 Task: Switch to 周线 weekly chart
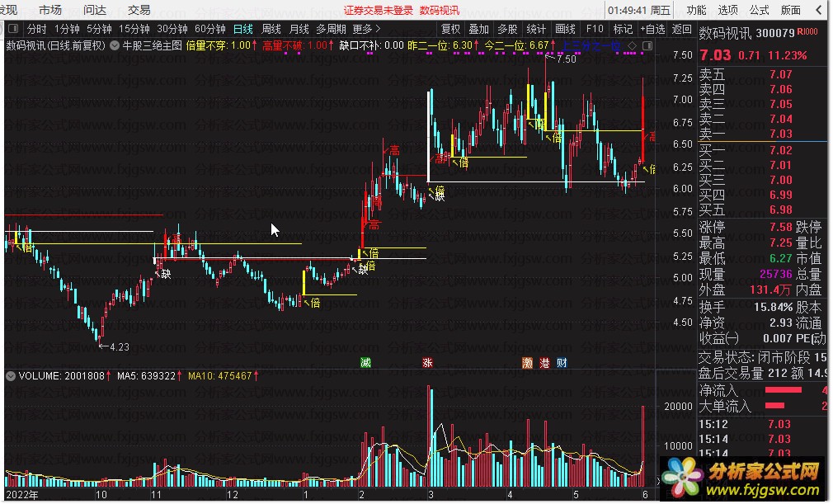(x=271, y=29)
